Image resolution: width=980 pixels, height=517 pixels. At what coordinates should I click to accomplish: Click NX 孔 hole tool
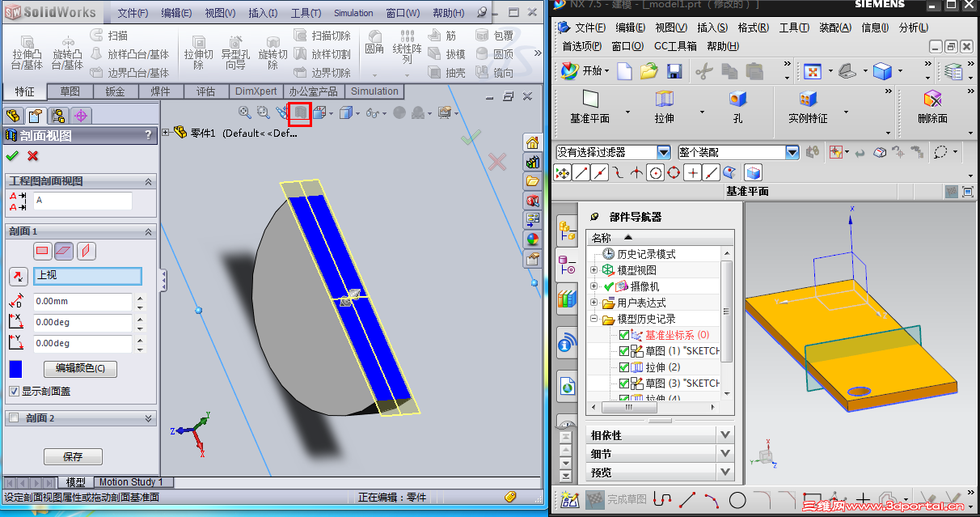pyautogui.click(x=737, y=107)
